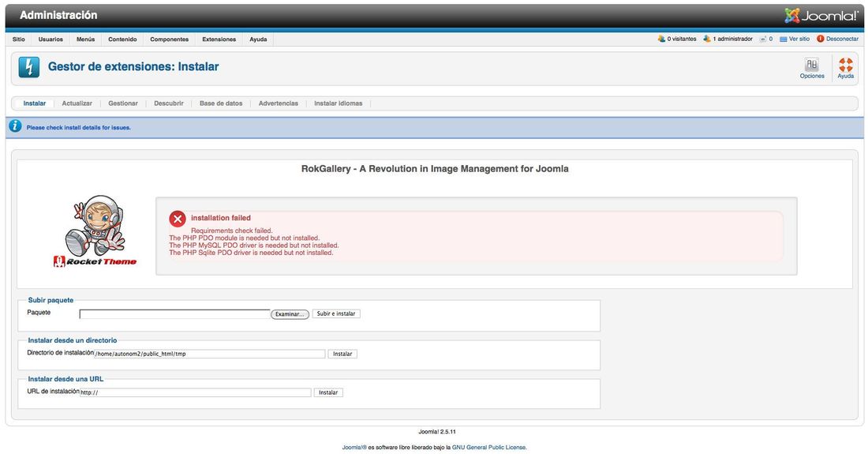Click 'Instalar desde un directorio' section label
Screen dimensions: 868x454
[72, 340]
